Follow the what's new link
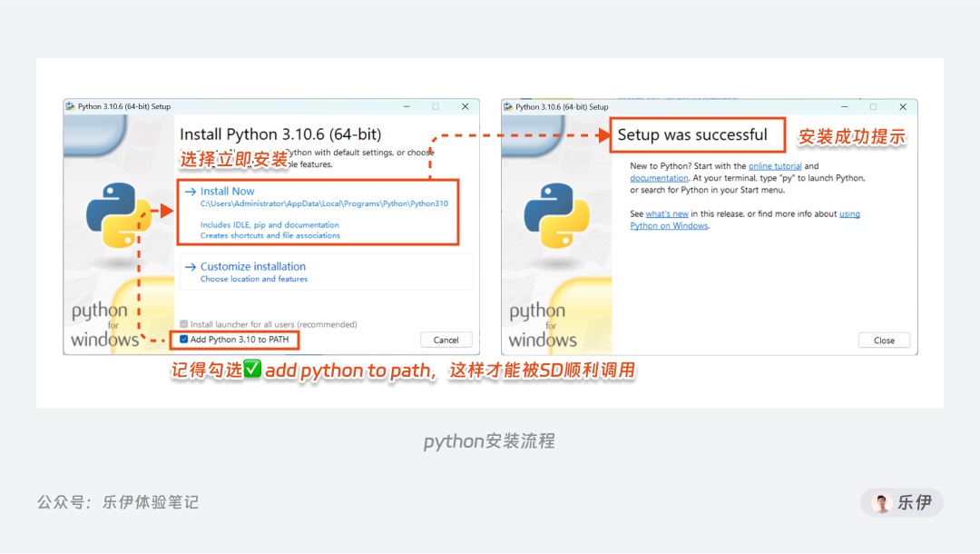Screen dimensions: 980x554 tap(667, 213)
